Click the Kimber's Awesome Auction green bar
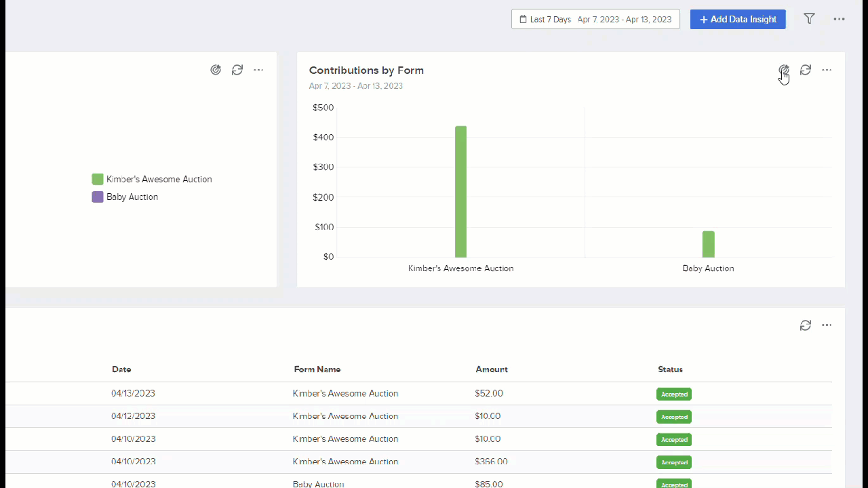The width and height of the screenshot is (868, 488). [x=460, y=192]
